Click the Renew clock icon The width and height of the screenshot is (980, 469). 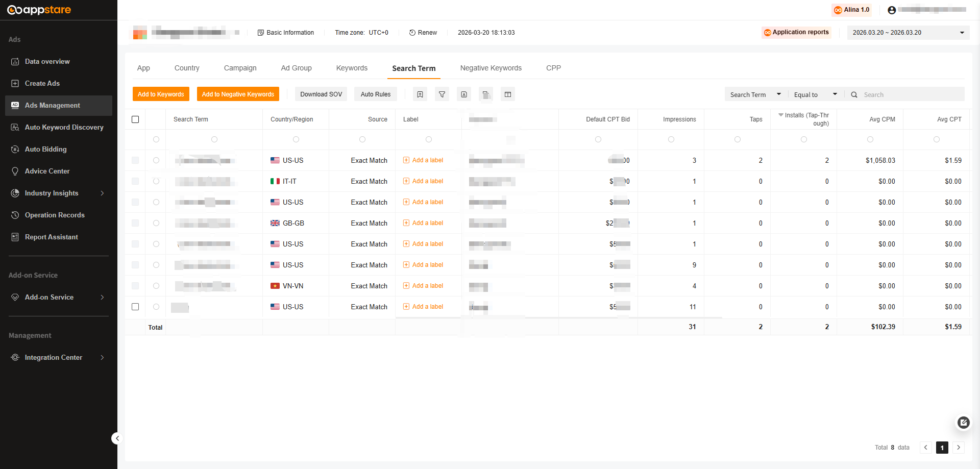click(412, 33)
